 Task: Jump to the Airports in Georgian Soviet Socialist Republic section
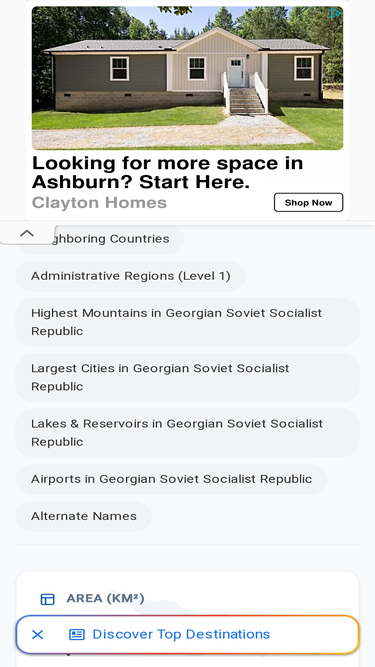(x=171, y=479)
